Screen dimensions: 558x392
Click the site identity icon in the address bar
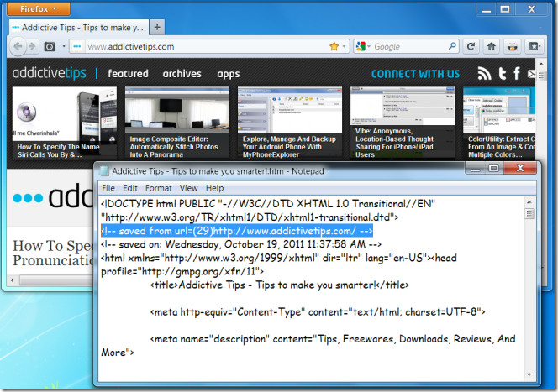pos(76,46)
